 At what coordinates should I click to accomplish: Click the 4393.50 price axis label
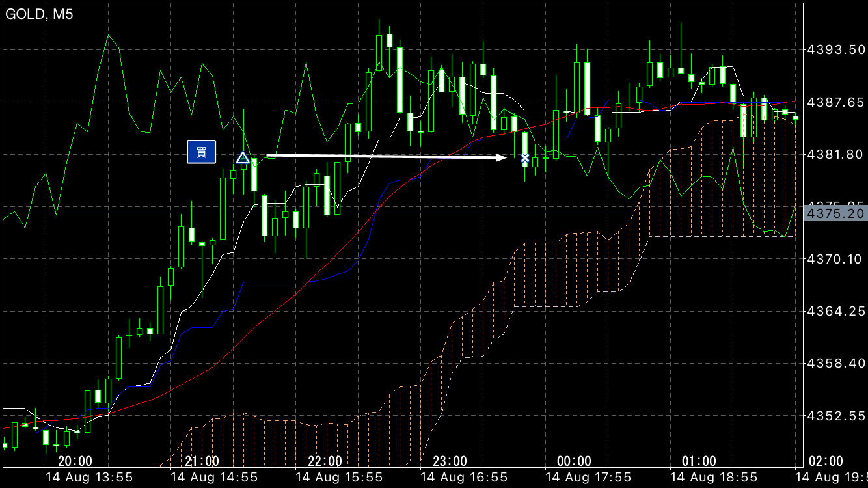835,49
